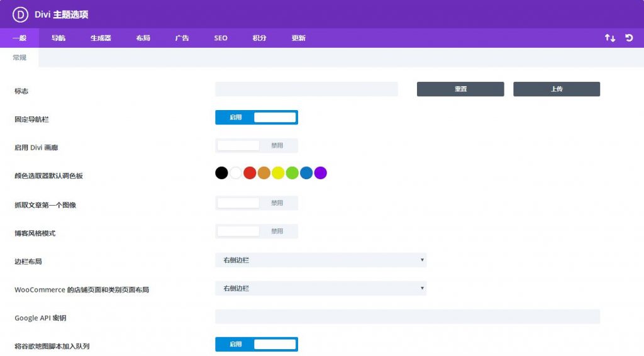Select the SEO tab
This screenshot has width=644, height=356.
point(221,38)
